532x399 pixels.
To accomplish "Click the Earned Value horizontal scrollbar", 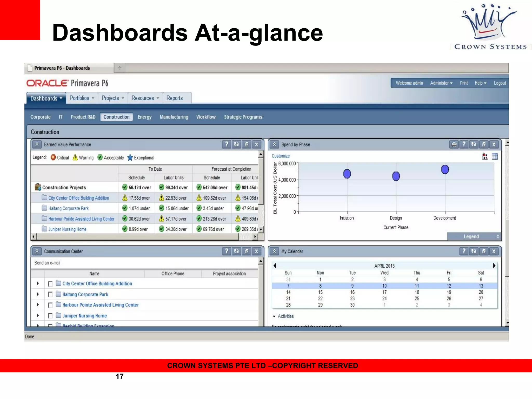I will coord(138,237).
